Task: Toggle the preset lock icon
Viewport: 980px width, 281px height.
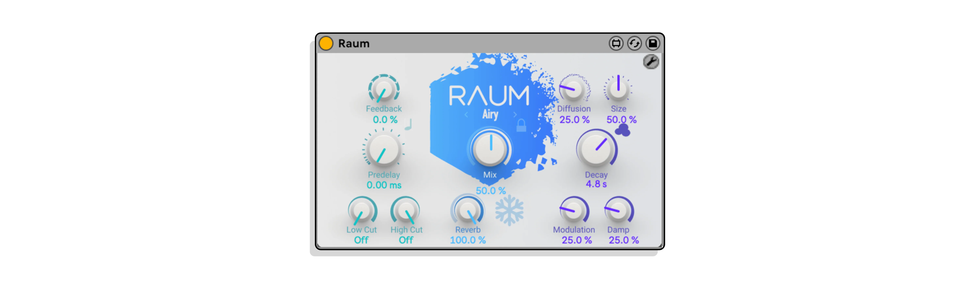Action: pyautogui.click(x=521, y=125)
